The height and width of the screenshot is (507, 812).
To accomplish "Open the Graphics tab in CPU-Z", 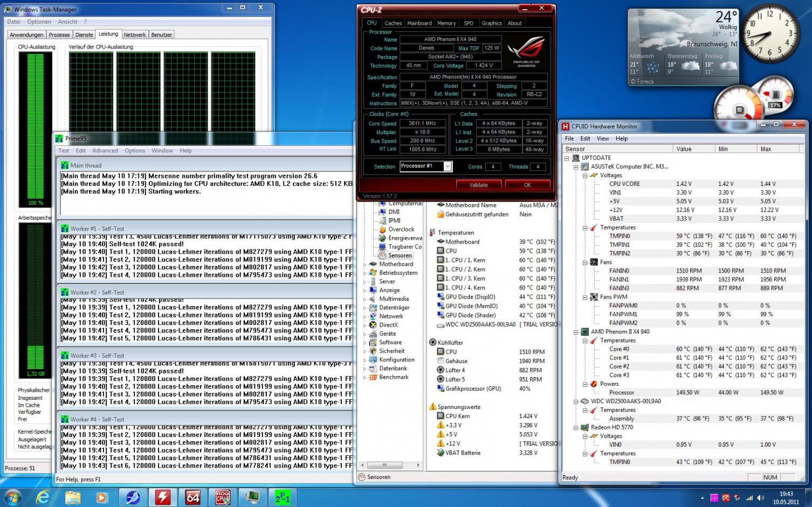I will coord(492,23).
